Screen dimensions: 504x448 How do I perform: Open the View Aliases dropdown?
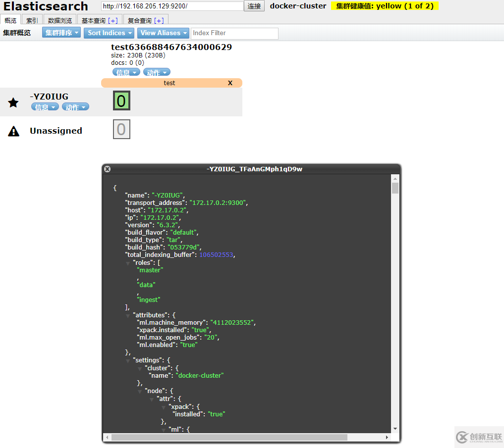163,33
